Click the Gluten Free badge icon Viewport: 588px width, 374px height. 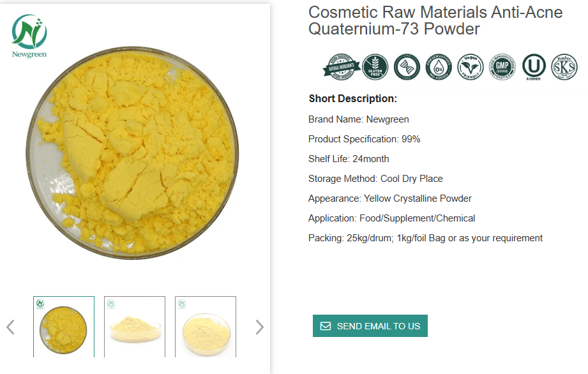375,67
